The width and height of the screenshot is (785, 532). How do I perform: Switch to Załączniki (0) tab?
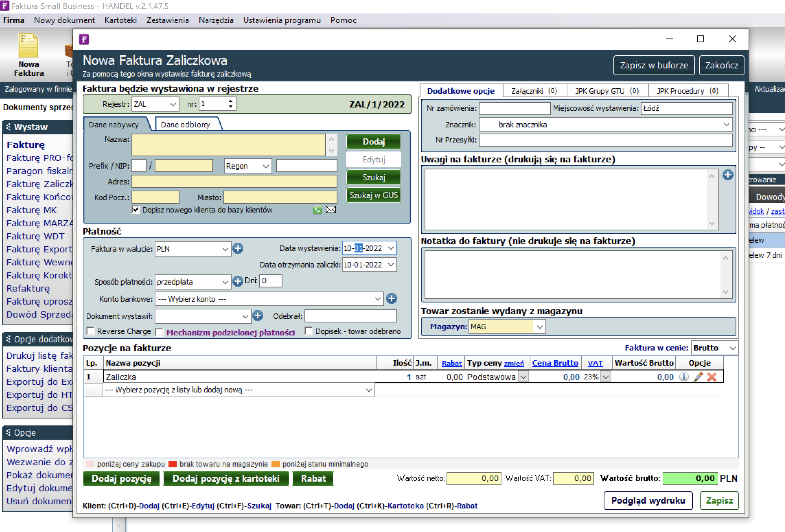[x=534, y=91]
